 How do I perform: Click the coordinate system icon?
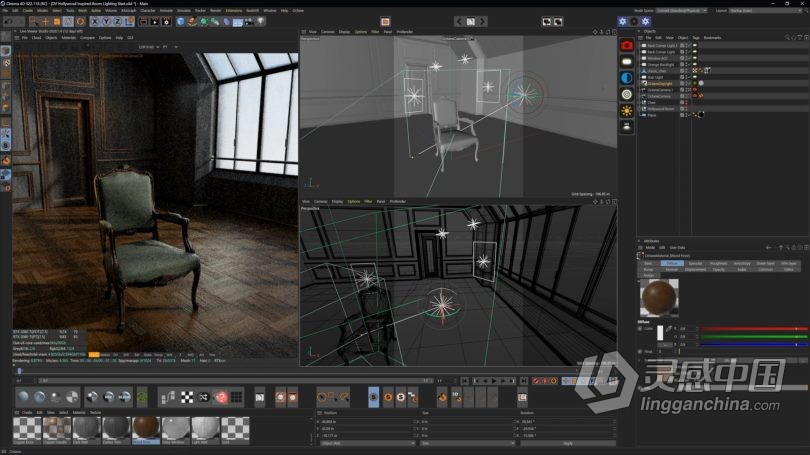[x=129, y=22]
